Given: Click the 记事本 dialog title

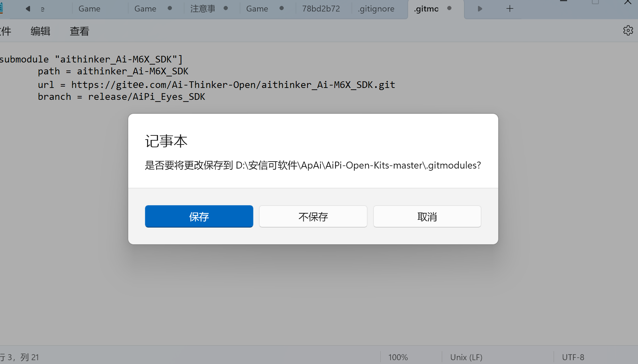Looking at the screenshot, I should (166, 141).
